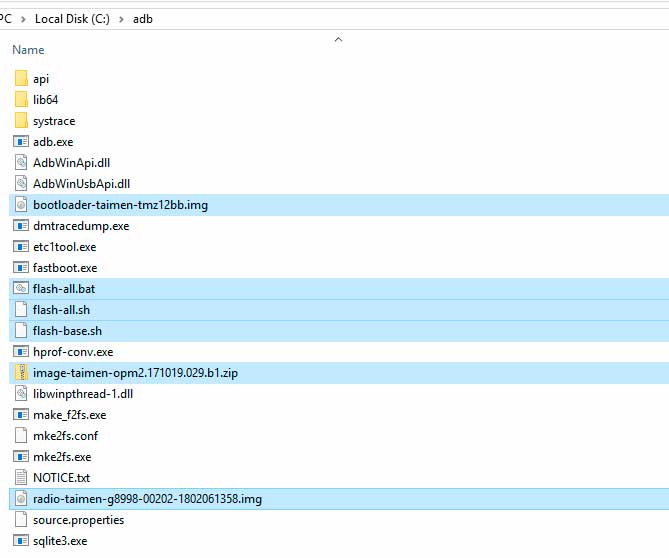Select flash-all.sh file name
Screen dimensions: 669x558
[61, 310]
